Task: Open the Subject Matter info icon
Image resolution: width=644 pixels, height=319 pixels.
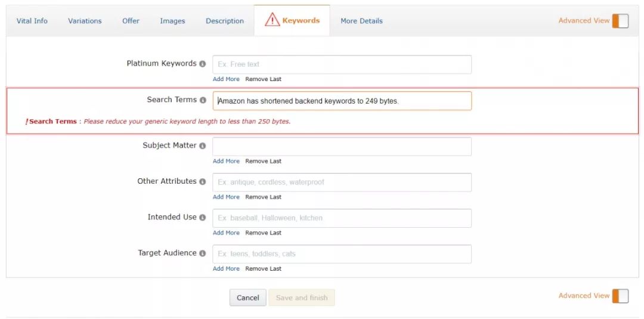Action: pyautogui.click(x=203, y=145)
